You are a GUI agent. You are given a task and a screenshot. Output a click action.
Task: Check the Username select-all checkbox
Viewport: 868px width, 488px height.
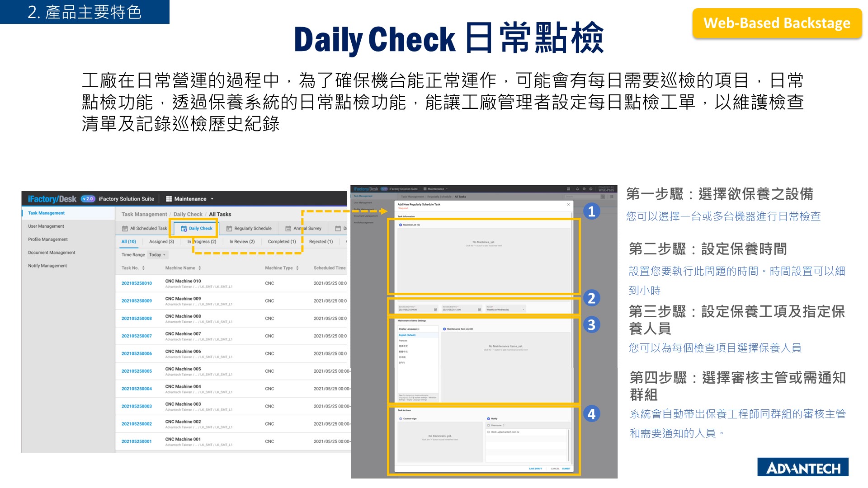[489, 425]
